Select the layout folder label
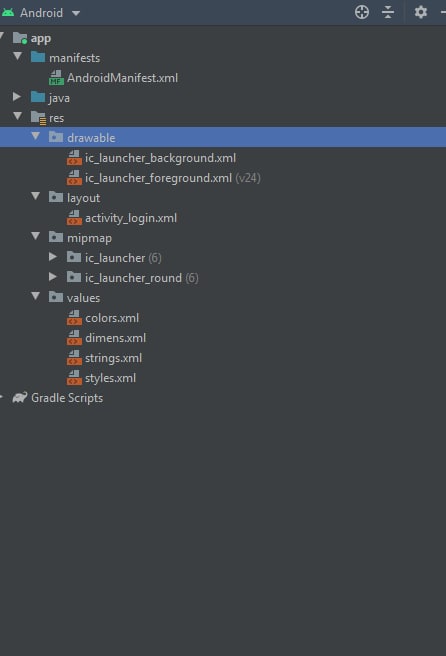Image resolution: width=446 pixels, height=656 pixels. (x=83, y=198)
